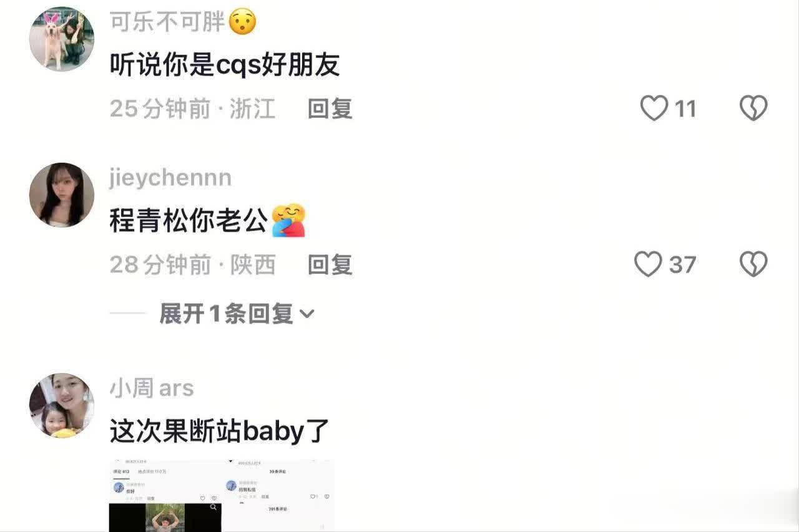
Task: Expand 展开1条回复 under jieychennn's comment
Action: 237,314
